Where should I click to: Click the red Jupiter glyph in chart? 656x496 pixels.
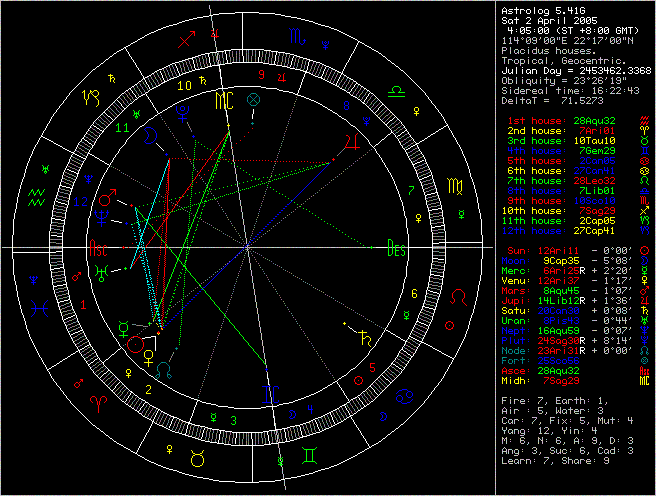click(349, 141)
